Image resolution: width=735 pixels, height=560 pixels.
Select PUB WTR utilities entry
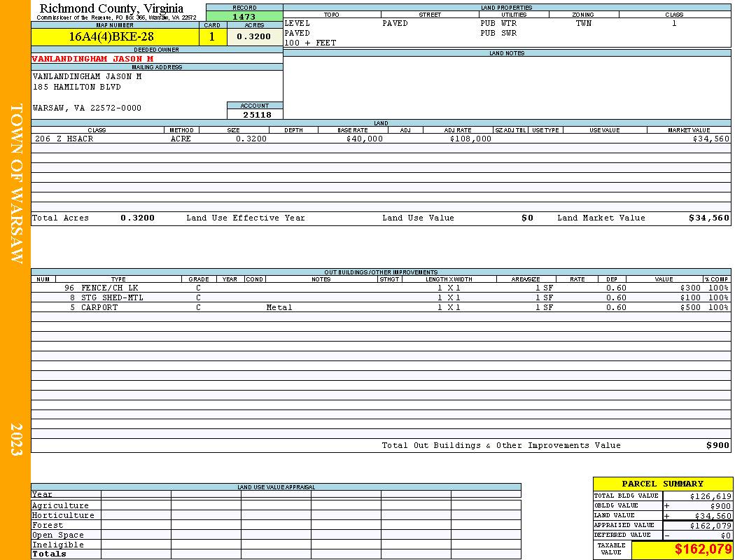pyautogui.click(x=498, y=23)
